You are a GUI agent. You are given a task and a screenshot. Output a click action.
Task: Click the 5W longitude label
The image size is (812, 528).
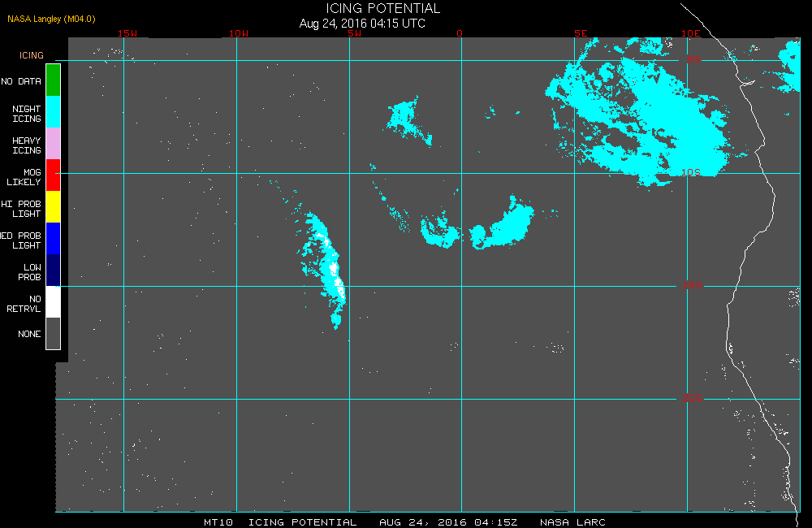[355, 33]
